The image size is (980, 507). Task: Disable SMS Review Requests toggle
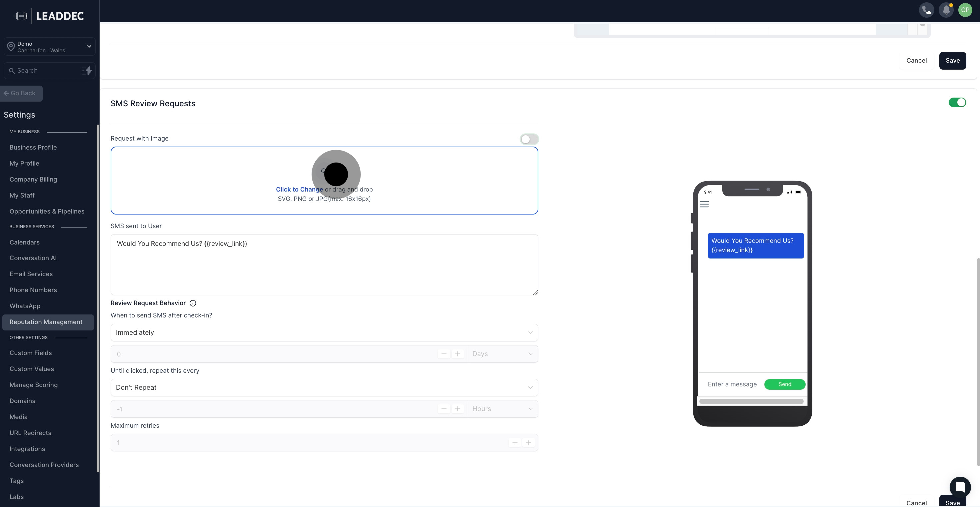[x=957, y=102]
